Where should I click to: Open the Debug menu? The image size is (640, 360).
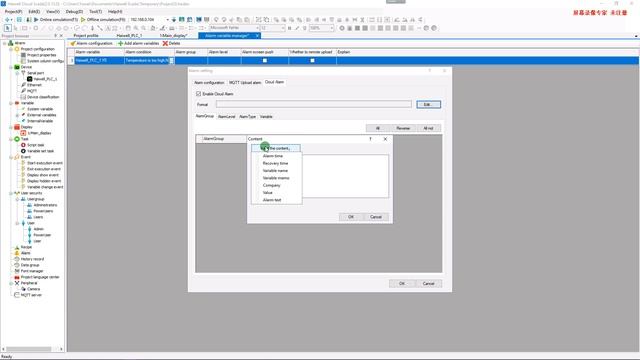click(x=74, y=11)
